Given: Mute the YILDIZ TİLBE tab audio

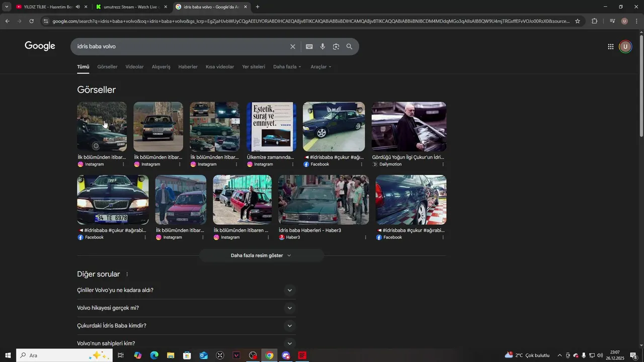Looking at the screenshot, I should click(x=77, y=7).
